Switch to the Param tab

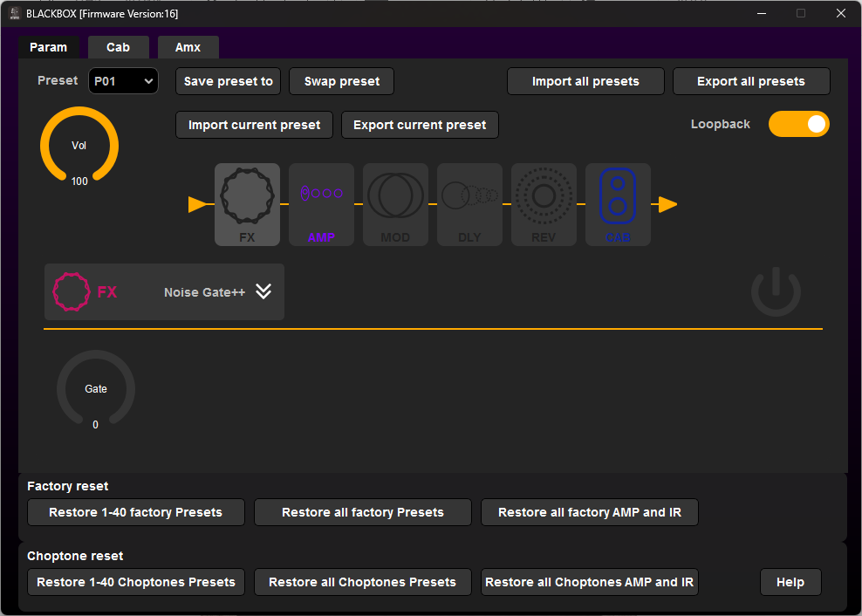[48, 47]
